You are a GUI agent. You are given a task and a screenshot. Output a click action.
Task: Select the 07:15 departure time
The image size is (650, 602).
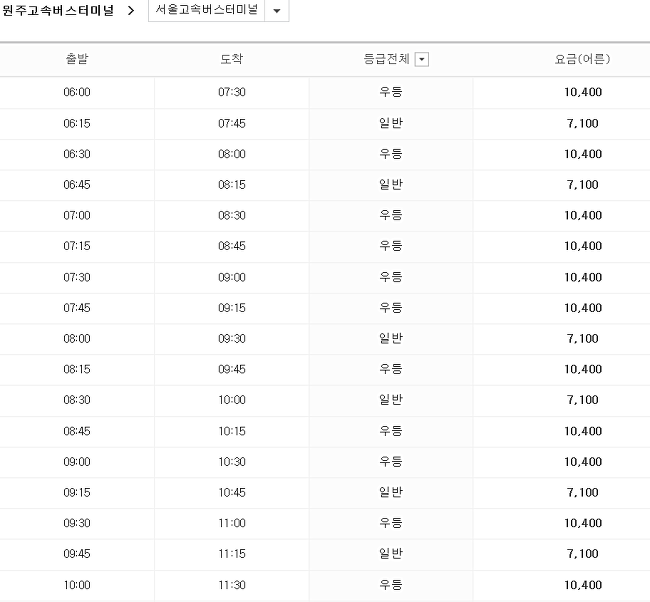tap(77, 246)
